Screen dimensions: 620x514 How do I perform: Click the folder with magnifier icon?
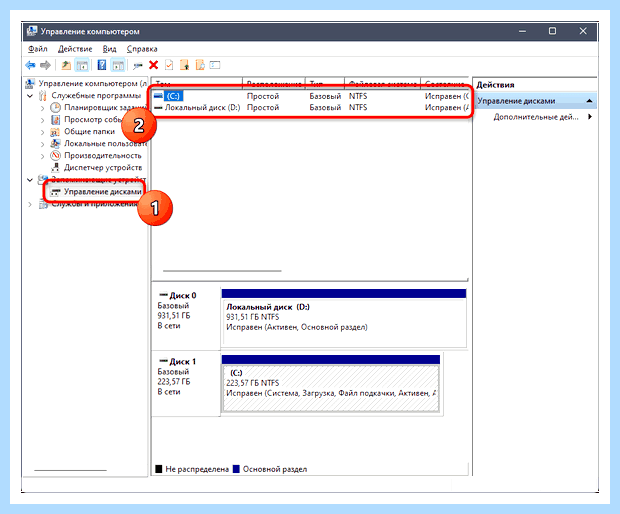[x=200, y=65]
